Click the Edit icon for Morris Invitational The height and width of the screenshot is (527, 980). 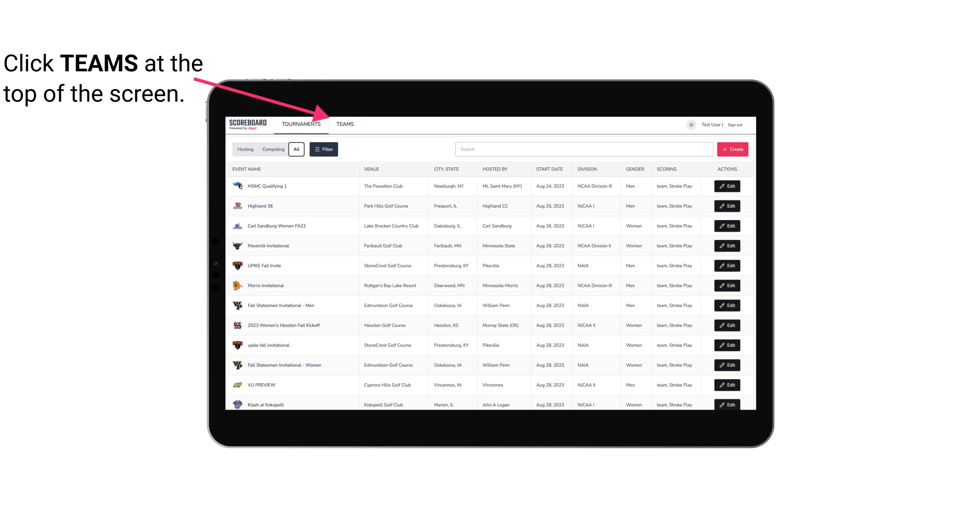[728, 286]
